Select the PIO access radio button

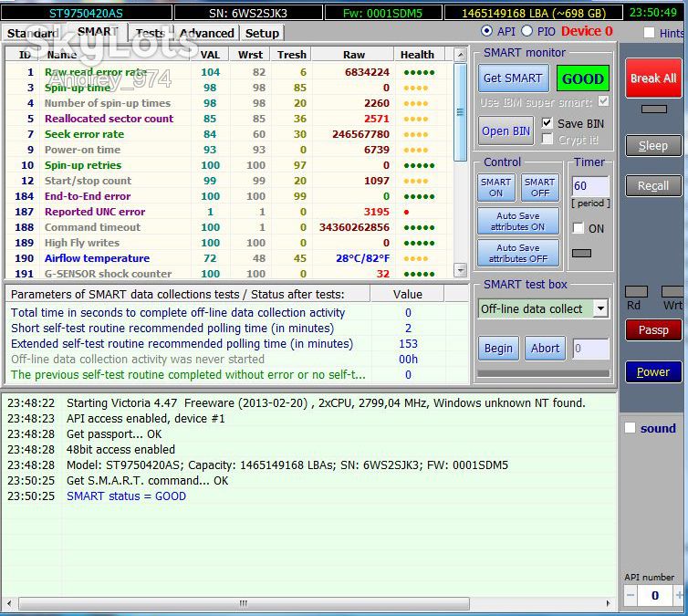click(x=526, y=31)
